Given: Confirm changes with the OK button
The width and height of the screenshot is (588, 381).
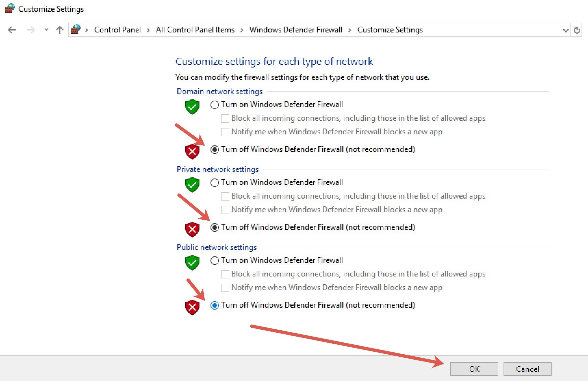Looking at the screenshot, I should pyautogui.click(x=474, y=369).
